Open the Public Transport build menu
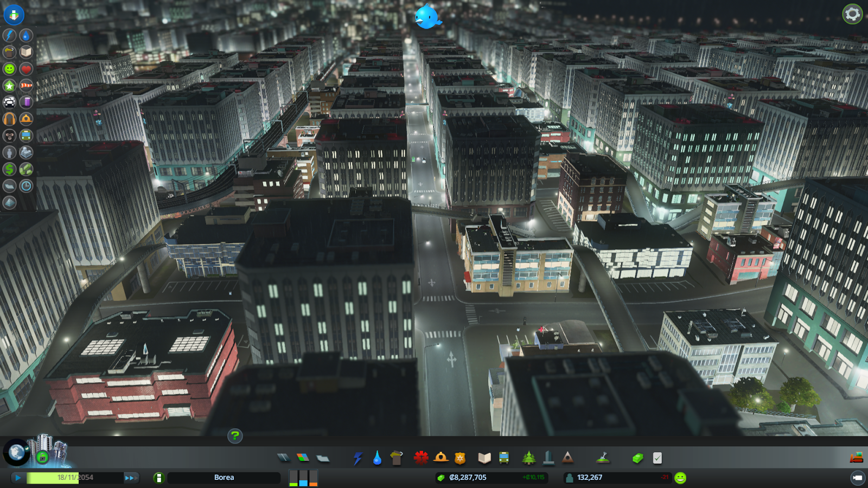Viewport: 868px width, 488px height. 504,458
